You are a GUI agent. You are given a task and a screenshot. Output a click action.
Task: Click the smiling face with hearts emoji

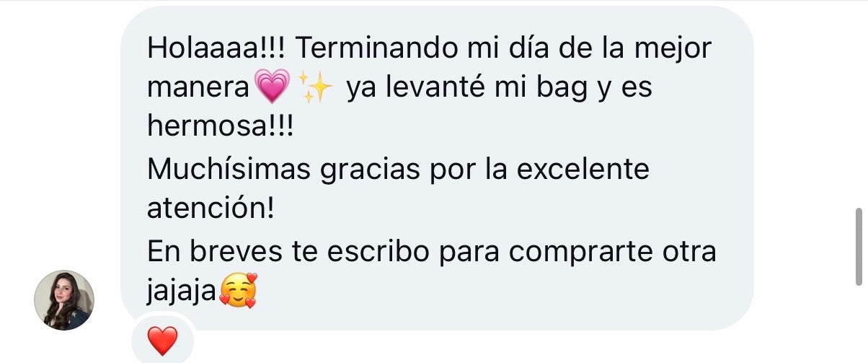click(238, 292)
